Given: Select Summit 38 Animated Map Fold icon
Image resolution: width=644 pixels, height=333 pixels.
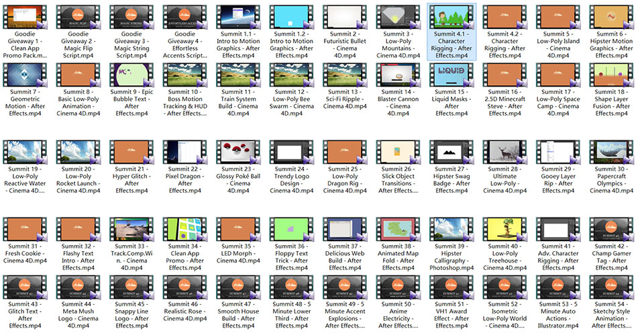Looking at the screenshot, I should (x=398, y=230).
